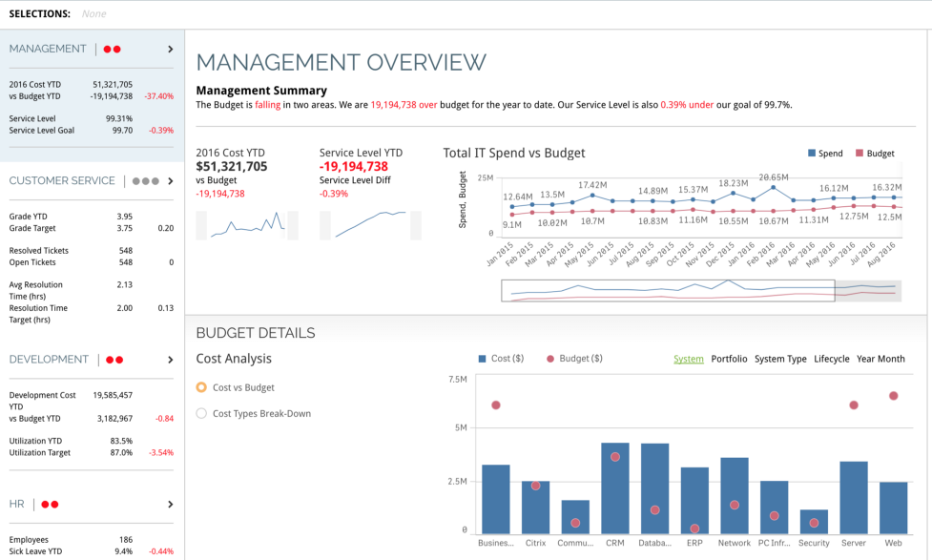
Task: Click the SELECTIONS: None bar
Action: pos(57,13)
